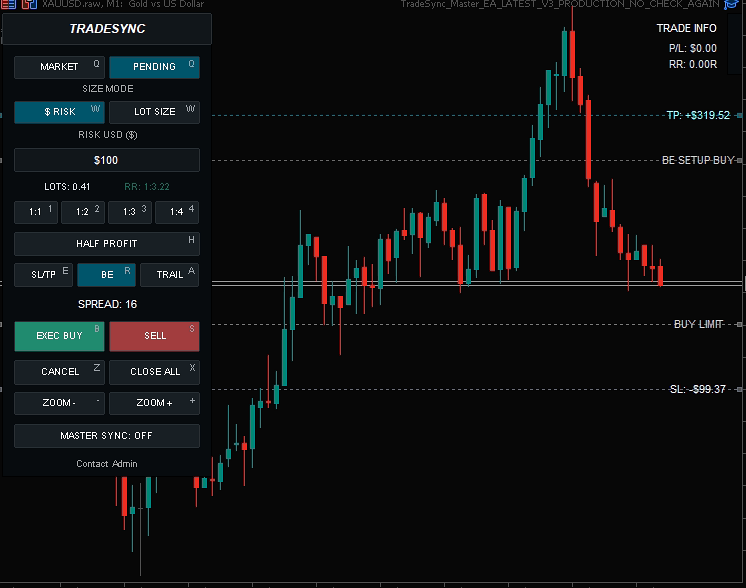Click the SL: -$99.37 label
Viewport: 746px width, 588px height.
pyautogui.click(x=697, y=389)
